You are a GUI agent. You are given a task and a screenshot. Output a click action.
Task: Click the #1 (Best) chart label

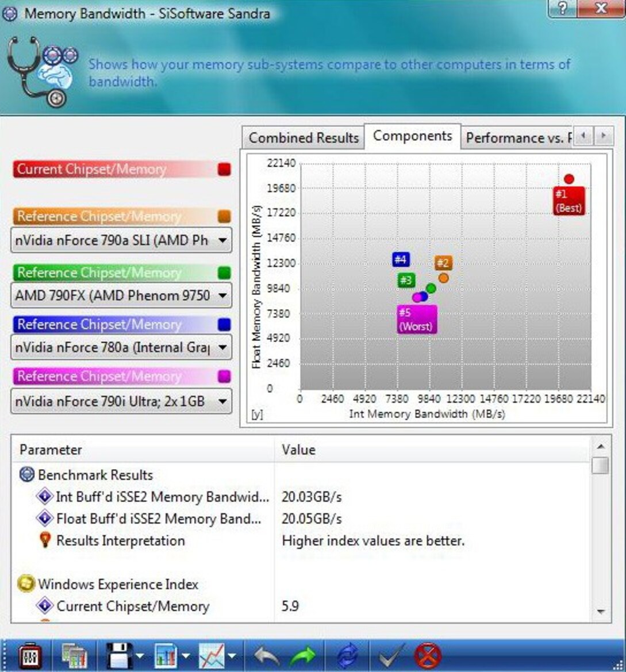(569, 201)
